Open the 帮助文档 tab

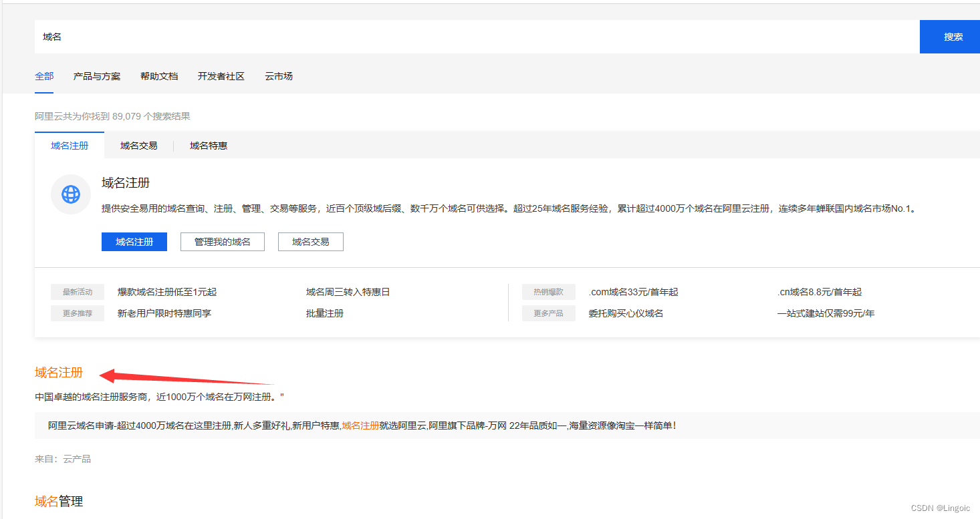click(x=159, y=76)
